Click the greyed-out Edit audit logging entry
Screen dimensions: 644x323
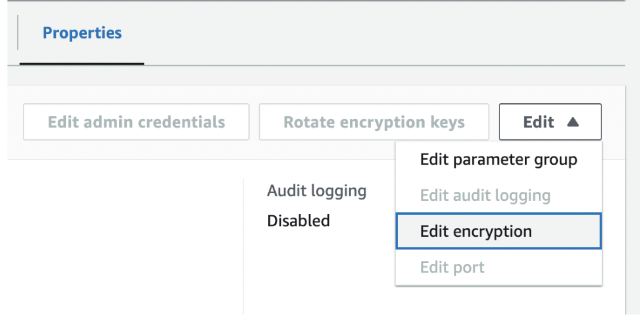(485, 196)
